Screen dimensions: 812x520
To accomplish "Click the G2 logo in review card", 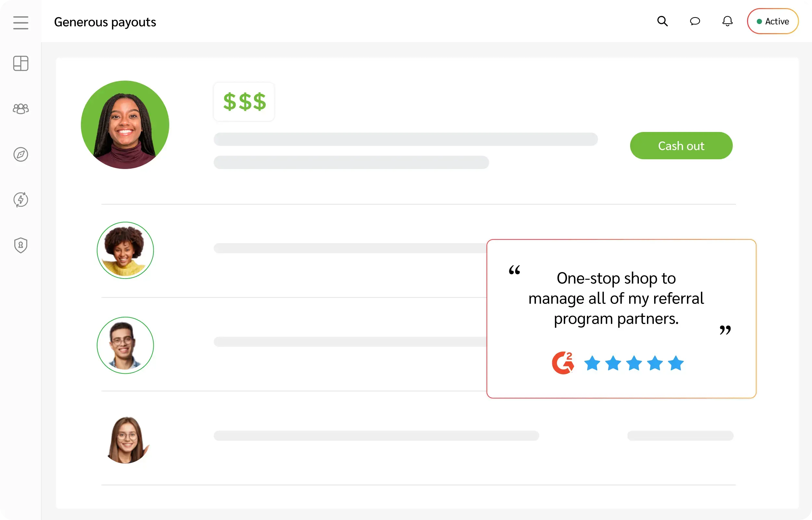I will [x=563, y=363].
